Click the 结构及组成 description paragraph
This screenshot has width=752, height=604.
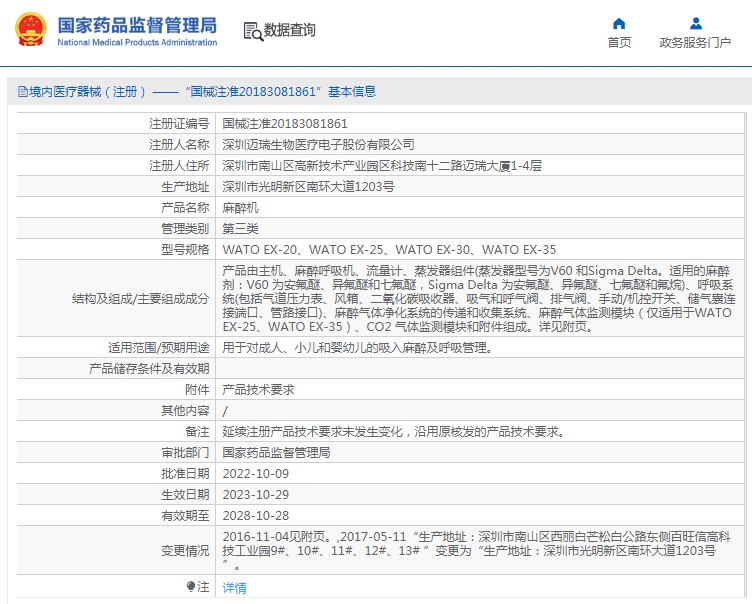pyautogui.click(x=479, y=298)
